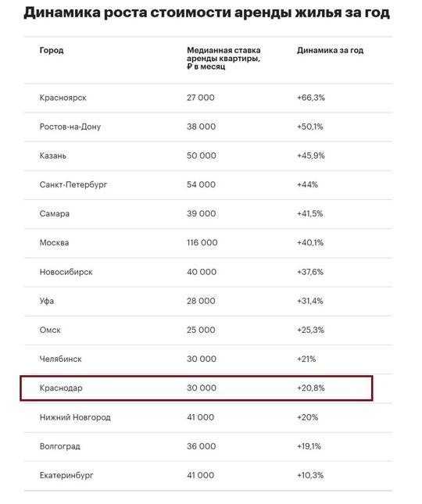Click Уфа growth value +31,4%
The image size is (422, 504).
[x=309, y=301]
